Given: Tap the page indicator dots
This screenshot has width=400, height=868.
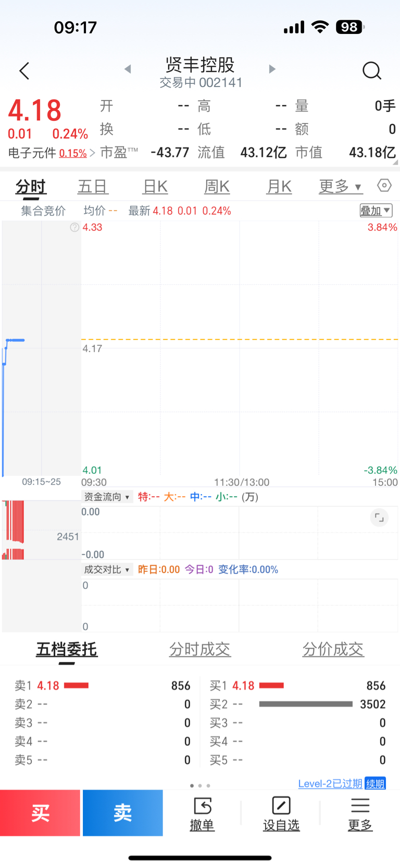Looking at the screenshot, I should click(200, 786).
